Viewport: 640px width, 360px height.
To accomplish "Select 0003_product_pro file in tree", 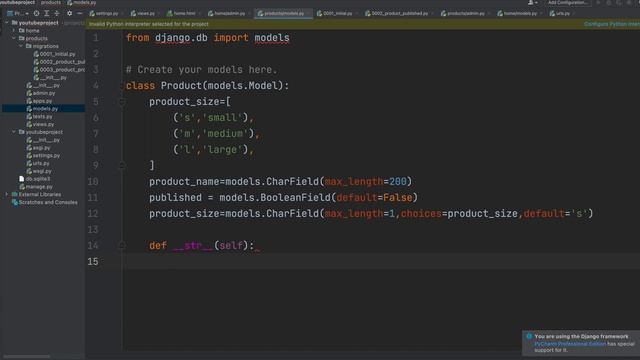I will 62,69.
